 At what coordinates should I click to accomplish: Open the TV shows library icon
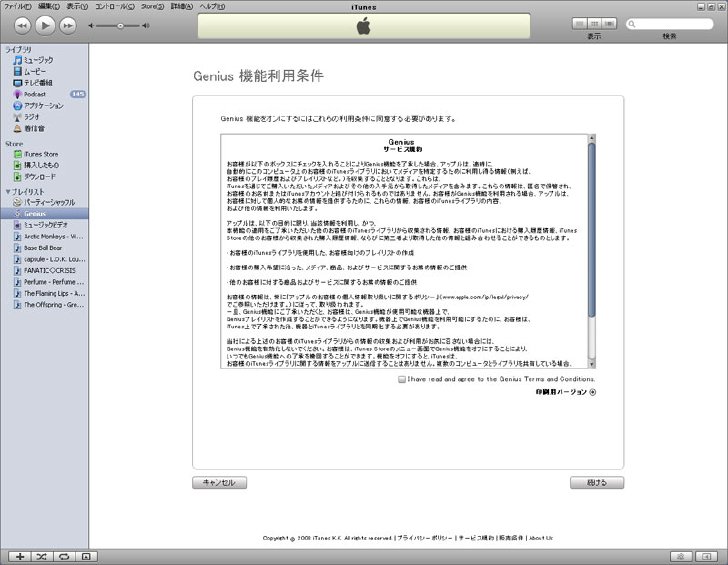[x=18, y=83]
